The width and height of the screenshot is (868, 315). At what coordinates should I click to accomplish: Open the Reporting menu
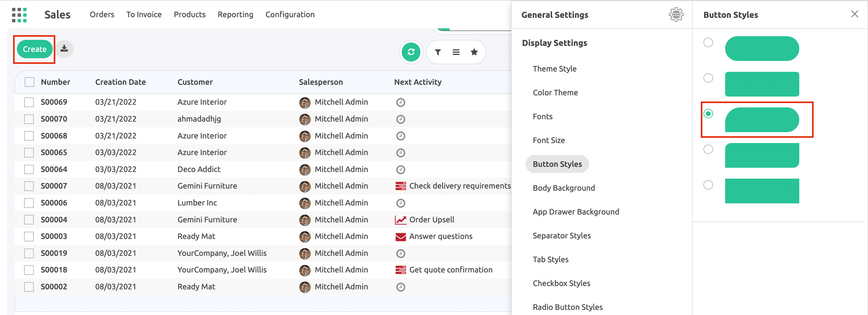coord(235,14)
